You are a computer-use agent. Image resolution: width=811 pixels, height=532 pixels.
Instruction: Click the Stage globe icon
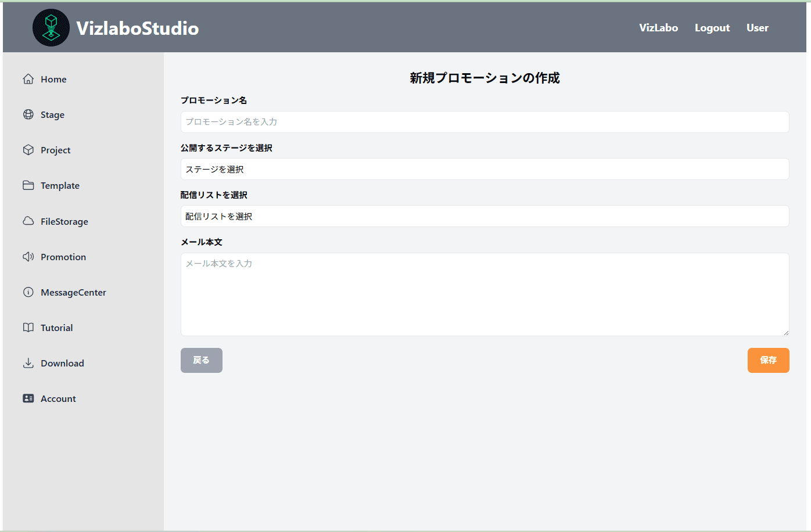tap(28, 114)
